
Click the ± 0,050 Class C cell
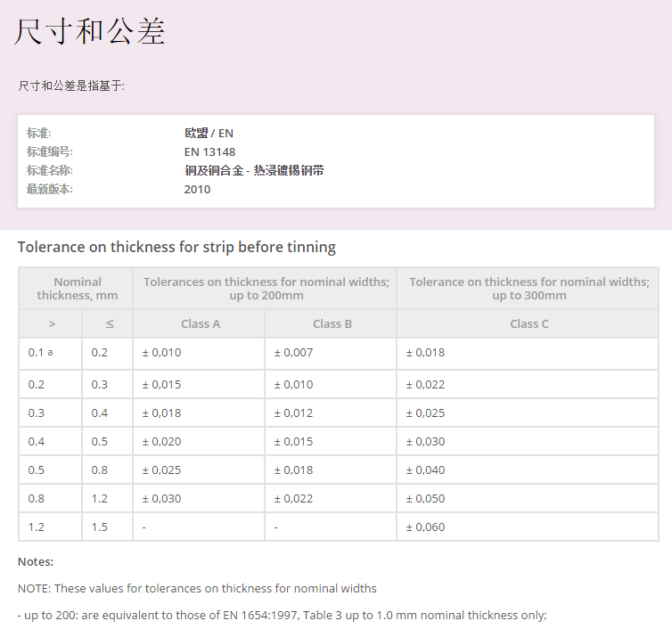pos(425,499)
